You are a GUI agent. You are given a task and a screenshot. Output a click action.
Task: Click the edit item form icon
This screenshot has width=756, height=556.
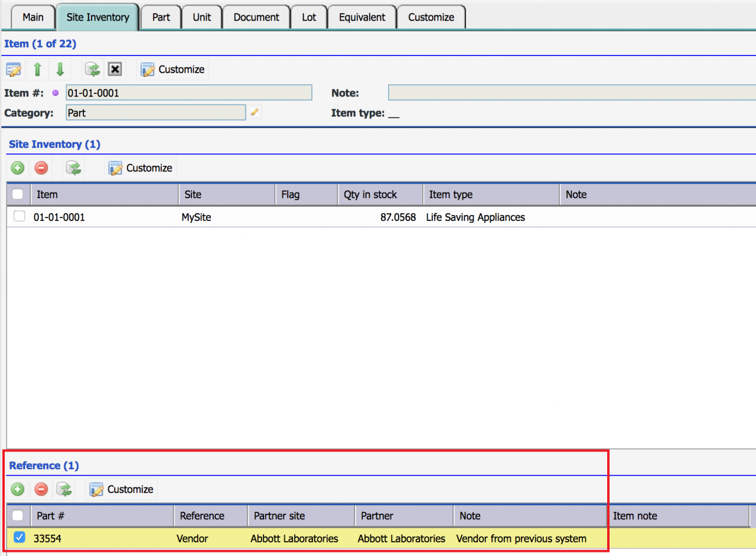click(x=14, y=69)
